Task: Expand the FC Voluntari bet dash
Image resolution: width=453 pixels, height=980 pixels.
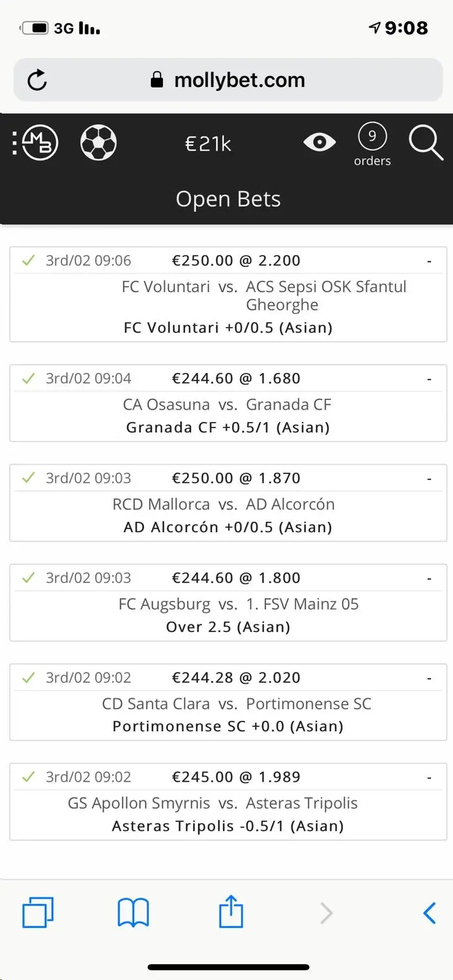Action: [x=429, y=262]
